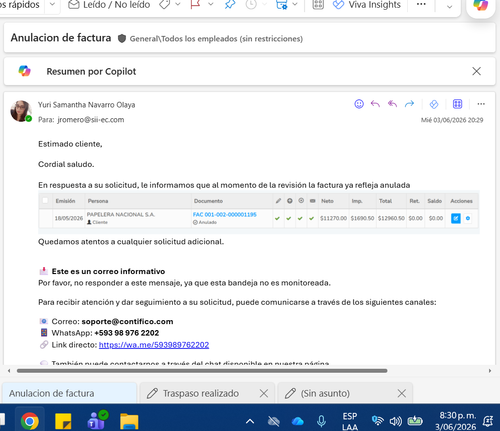The height and width of the screenshot is (431, 500).
Task: Click the Copilot logo in summary bar
Action: click(x=24, y=71)
